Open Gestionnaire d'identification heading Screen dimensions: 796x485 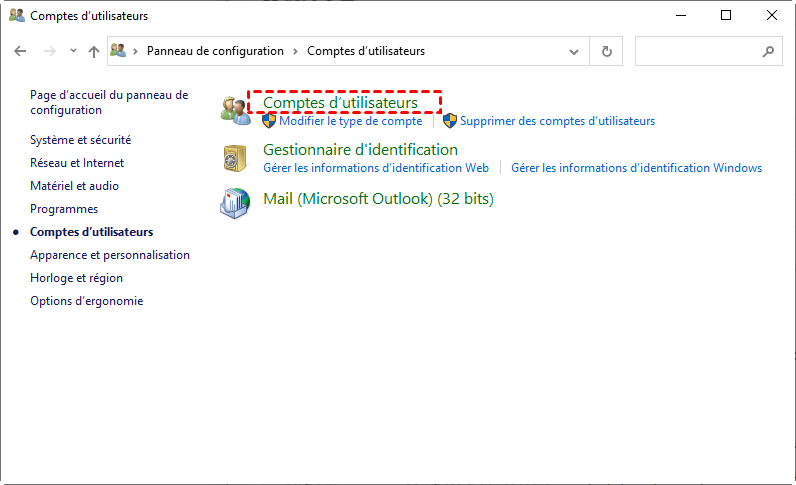[x=360, y=149]
